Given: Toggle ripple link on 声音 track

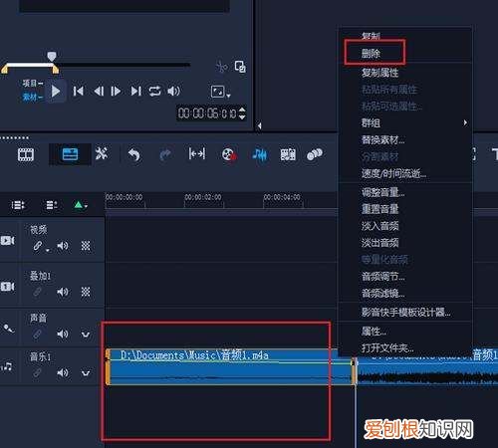Looking at the screenshot, I should (x=38, y=334).
